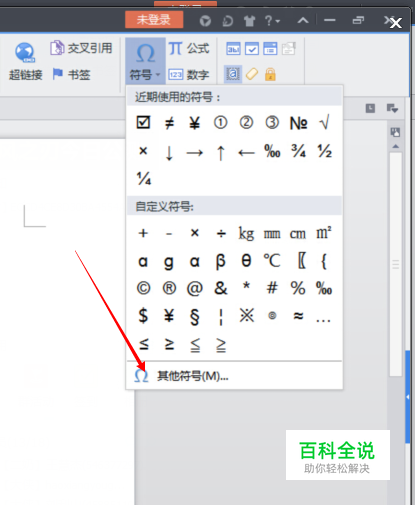Insert a text form field
This screenshot has height=505, width=415.
pyautogui.click(x=233, y=49)
